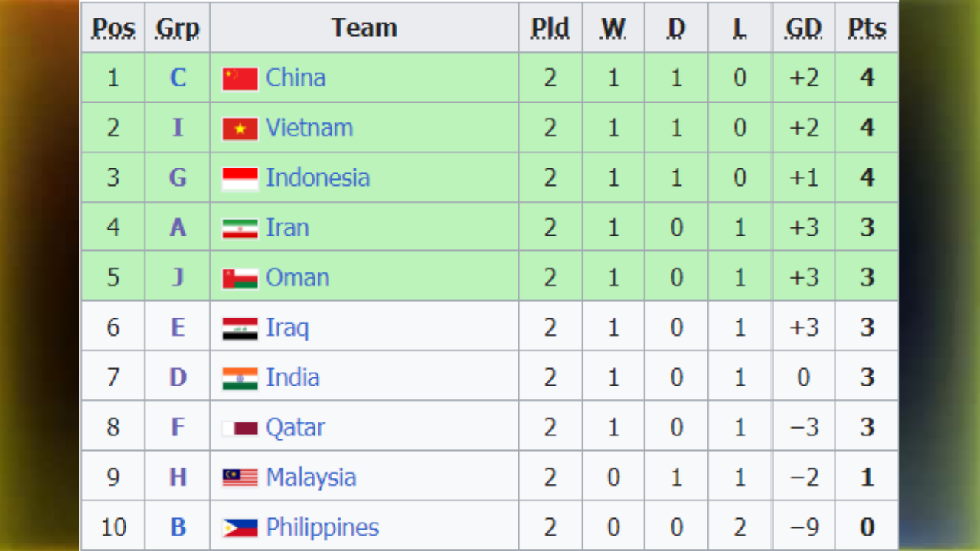980x551 pixels.
Task: Click the Qatar flag icon
Action: (x=240, y=428)
